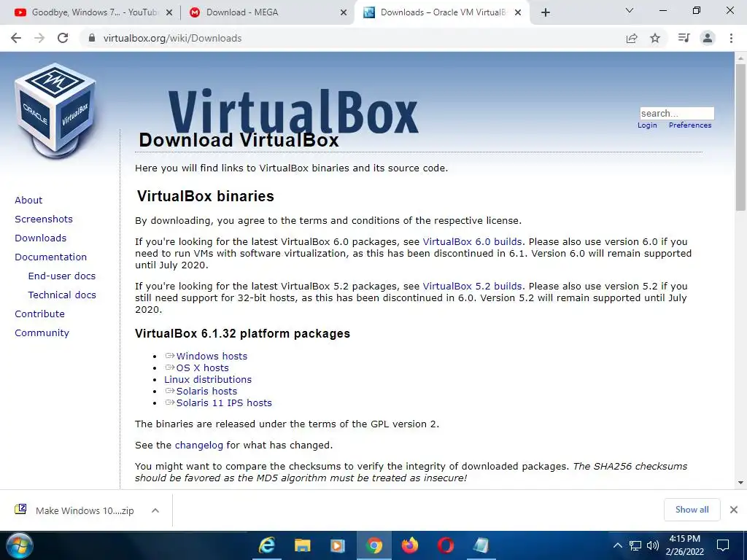Open End-user docs in the sidebar

[x=62, y=276]
